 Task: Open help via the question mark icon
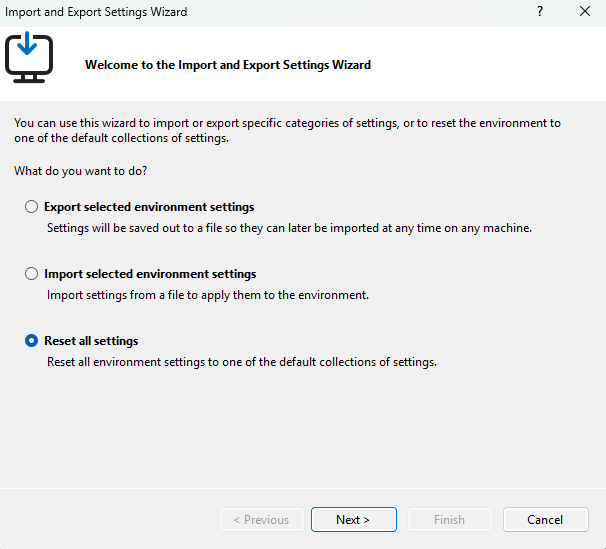click(x=540, y=12)
